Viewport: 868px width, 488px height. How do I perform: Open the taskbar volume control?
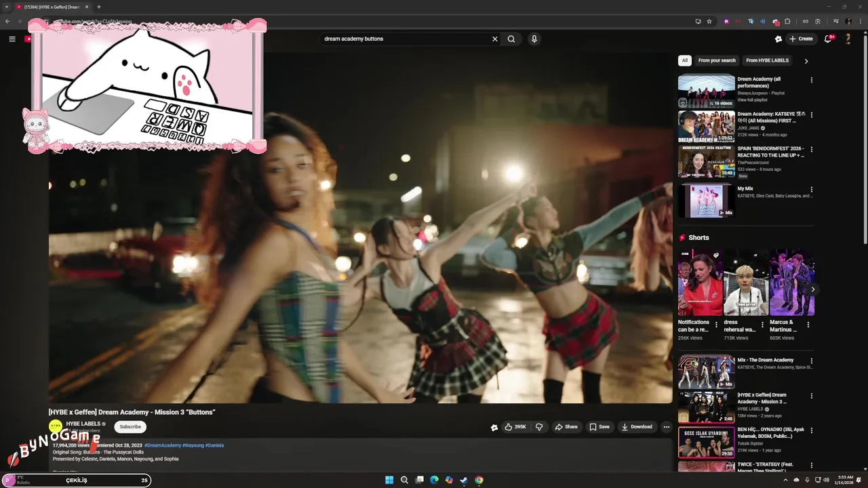[826, 480]
